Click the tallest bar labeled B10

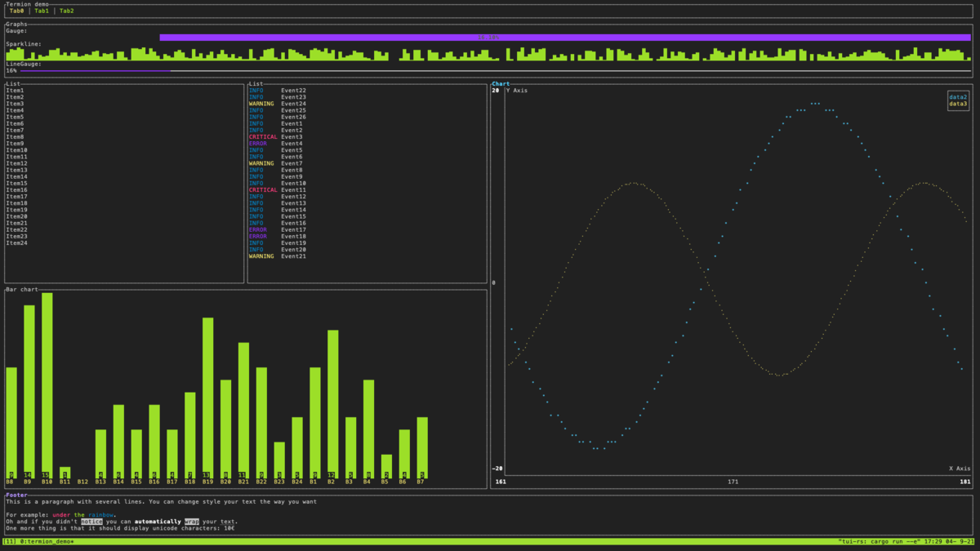click(x=47, y=384)
